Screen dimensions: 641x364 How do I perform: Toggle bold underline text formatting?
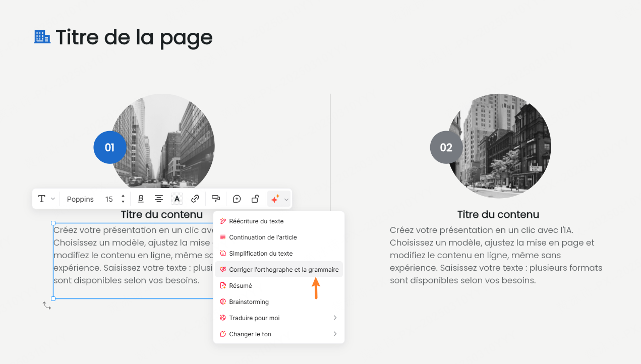click(x=141, y=199)
